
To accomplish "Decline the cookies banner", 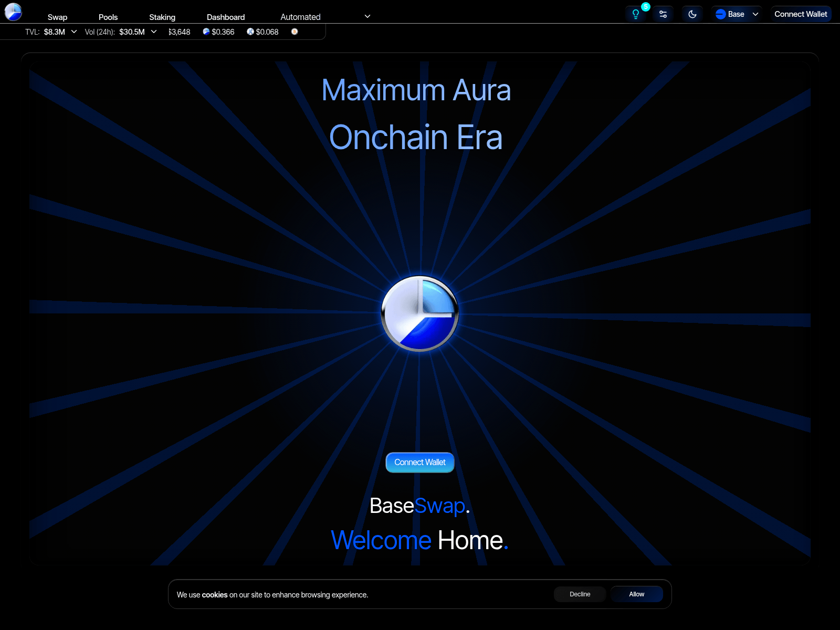I will click(580, 594).
